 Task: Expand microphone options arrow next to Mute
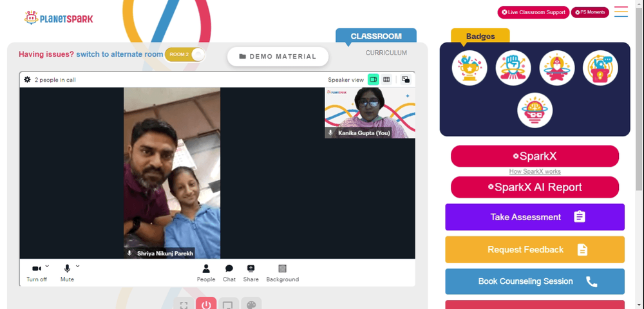pyautogui.click(x=78, y=266)
